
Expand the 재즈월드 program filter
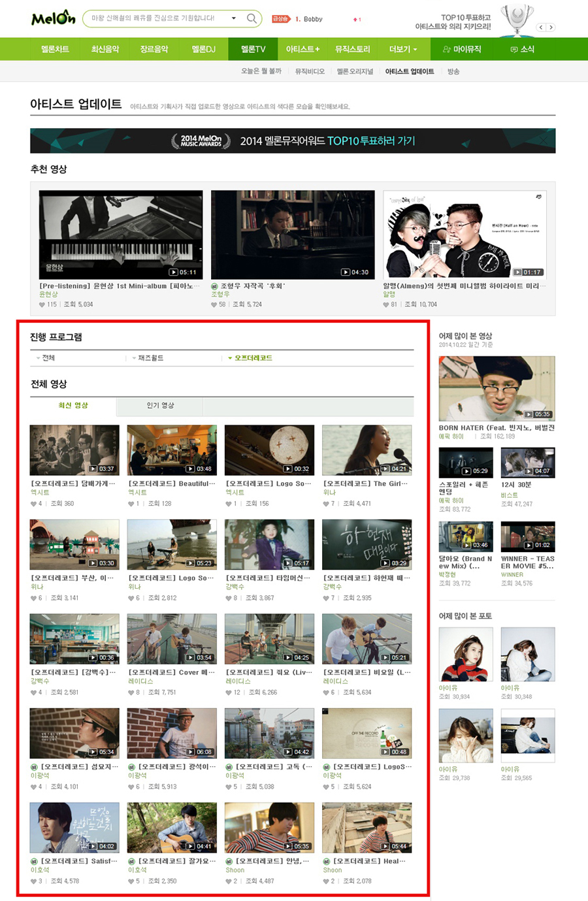148,358
